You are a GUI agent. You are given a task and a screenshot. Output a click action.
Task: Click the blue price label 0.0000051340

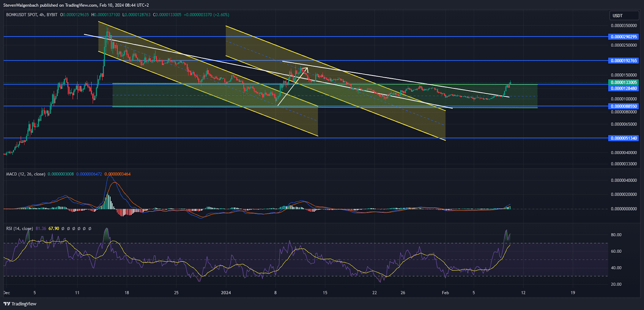(624, 138)
